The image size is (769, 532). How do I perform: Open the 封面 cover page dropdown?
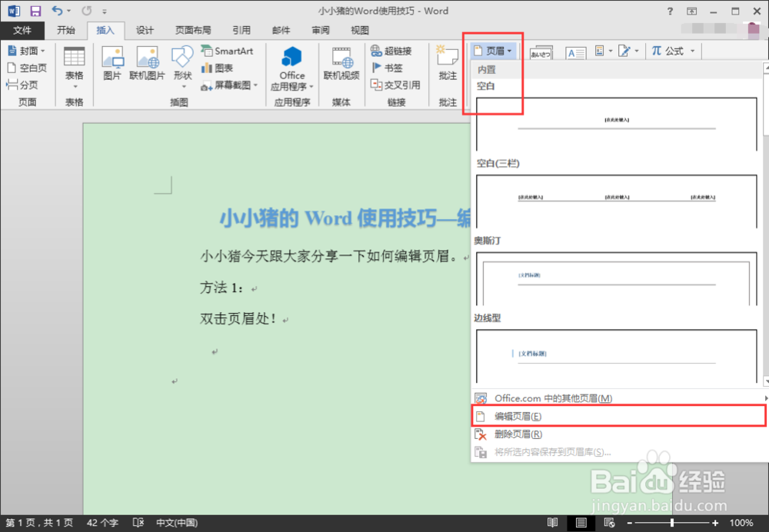(26, 51)
